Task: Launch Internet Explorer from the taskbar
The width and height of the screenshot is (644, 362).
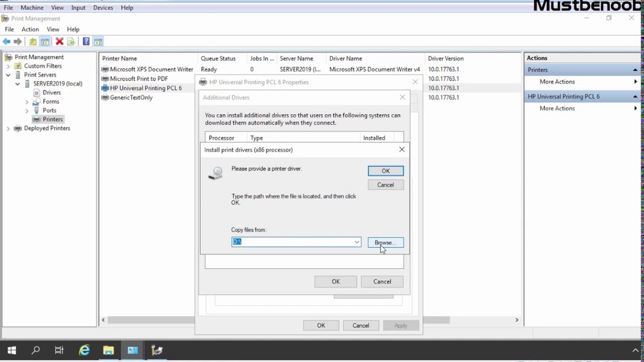Action: (84, 350)
